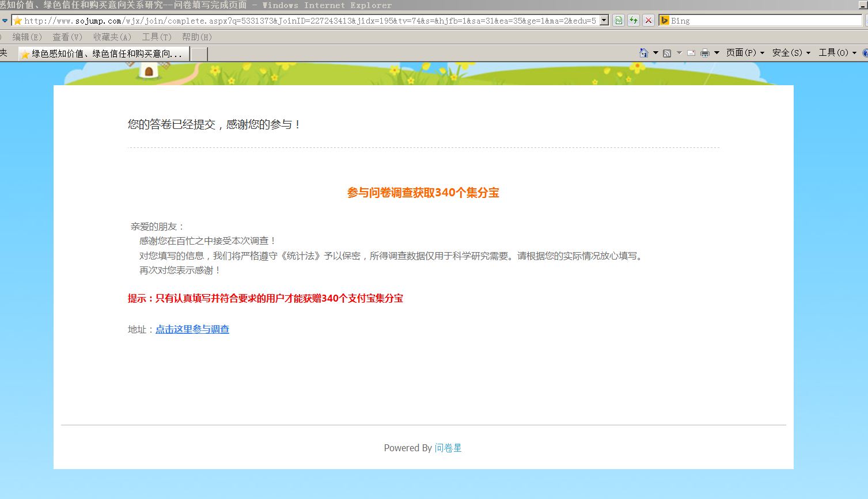Click the blue help icon at toolbar edge
This screenshot has height=499, width=868.
coord(865,53)
